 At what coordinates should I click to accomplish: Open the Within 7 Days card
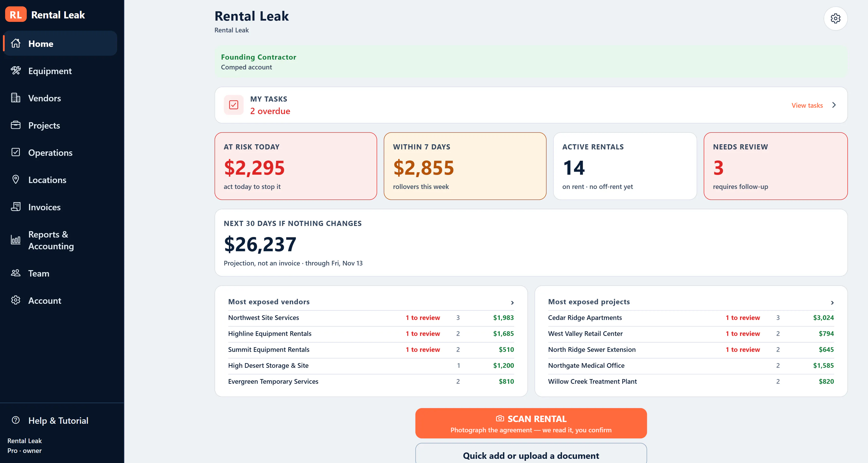point(465,166)
